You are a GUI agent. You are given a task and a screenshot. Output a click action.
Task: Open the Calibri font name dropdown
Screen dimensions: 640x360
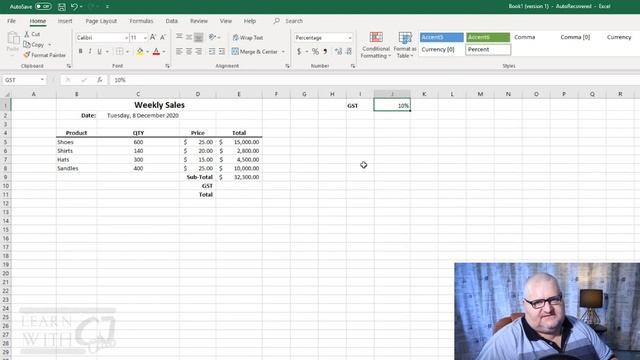(x=126, y=38)
